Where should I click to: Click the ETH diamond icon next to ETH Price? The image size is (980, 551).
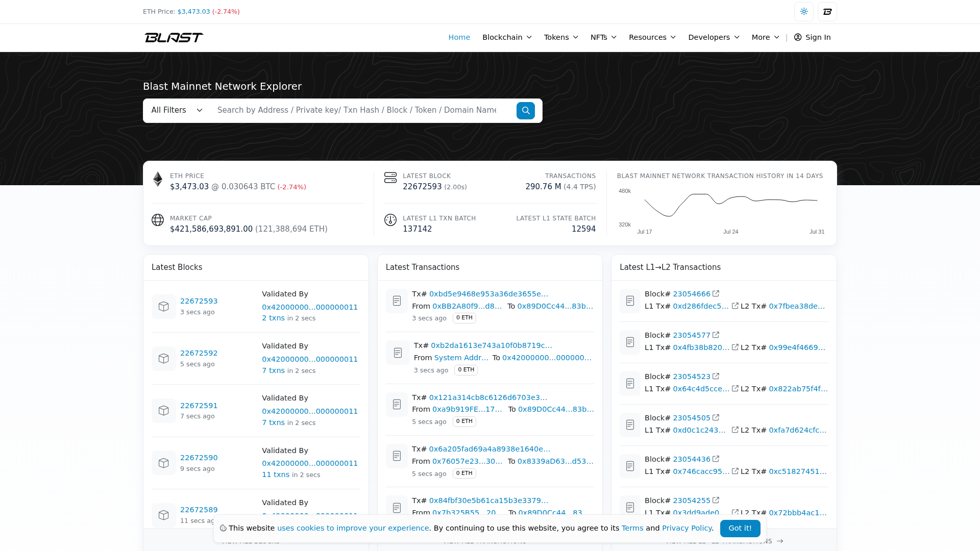[x=158, y=180]
